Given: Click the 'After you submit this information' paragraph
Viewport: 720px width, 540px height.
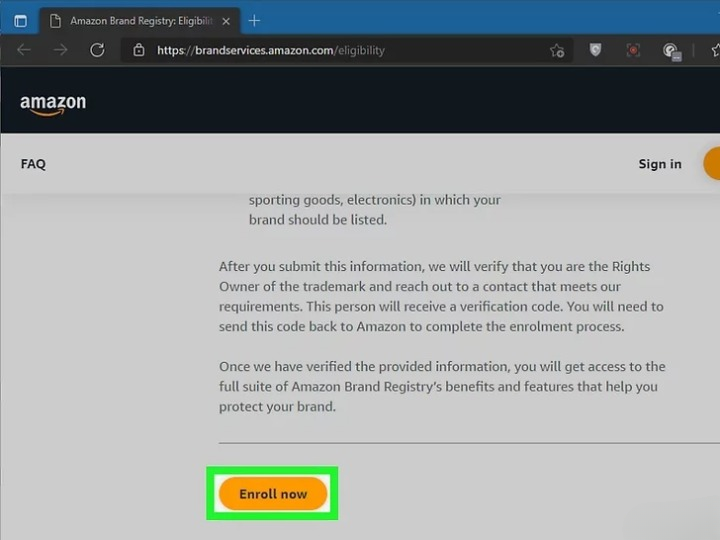Looking at the screenshot, I should pyautogui.click(x=441, y=296).
